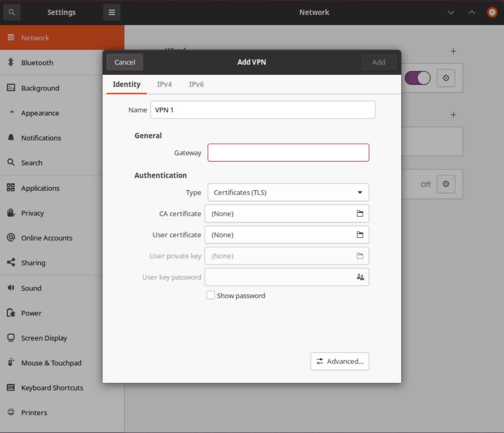Switch to the IPv6 tab
504x433 pixels.
(196, 84)
